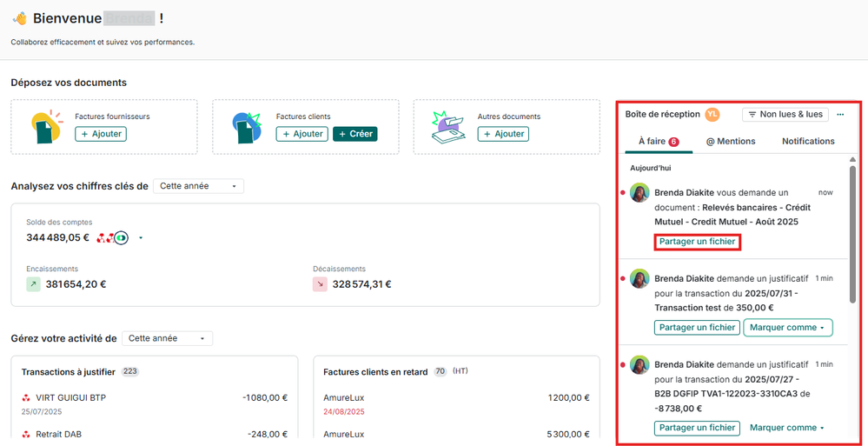This screenshot has height=446, width=868.
Task: Click the bank logos beside account balance
Action: pyautogui.click(x=112, y=237)
